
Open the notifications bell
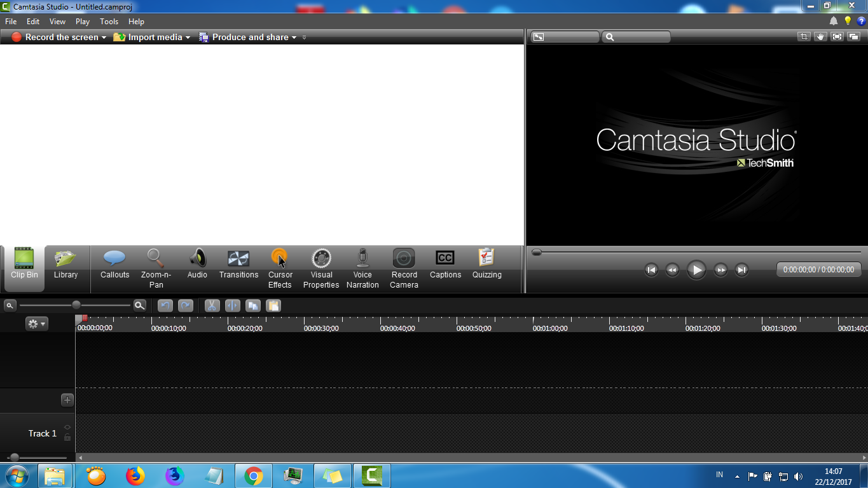[x=834, y=21]
